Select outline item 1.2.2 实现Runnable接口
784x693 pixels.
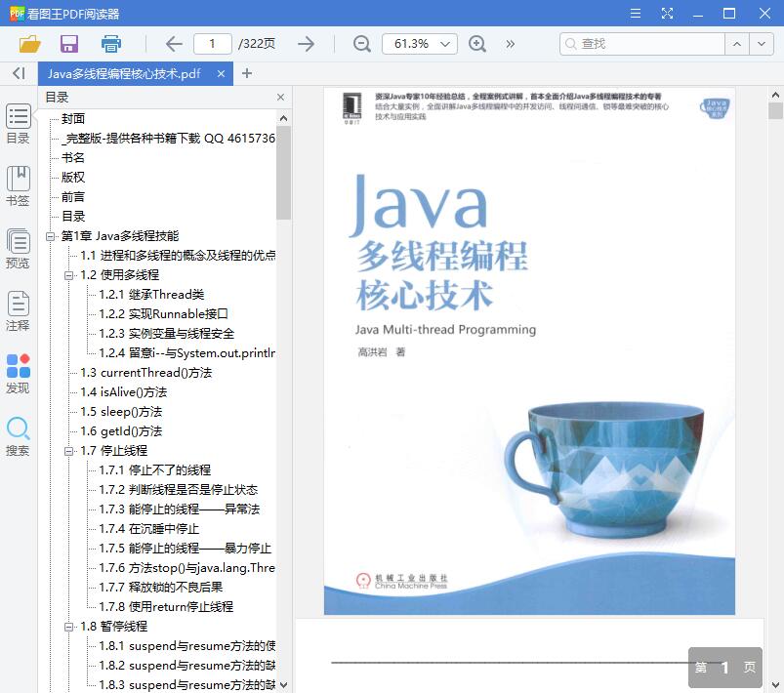click(163, 314)
